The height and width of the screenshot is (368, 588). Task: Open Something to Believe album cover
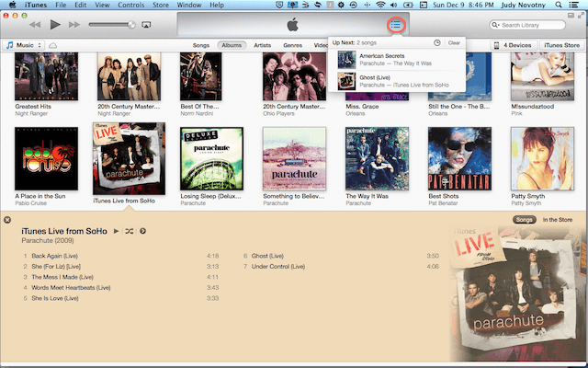pyautogui.click(x=294, y=158)
